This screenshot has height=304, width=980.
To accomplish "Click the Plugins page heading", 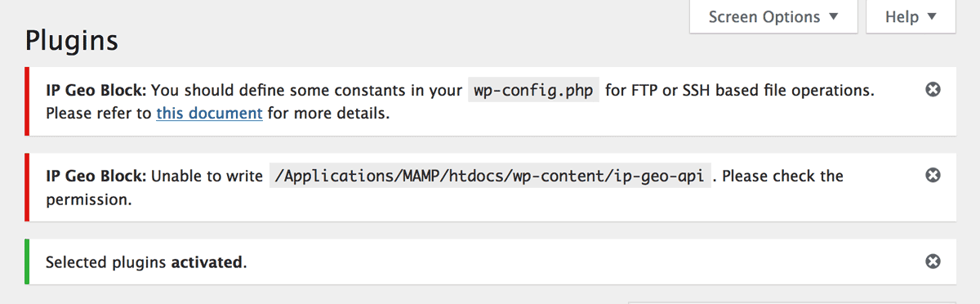I will (72, 40).
